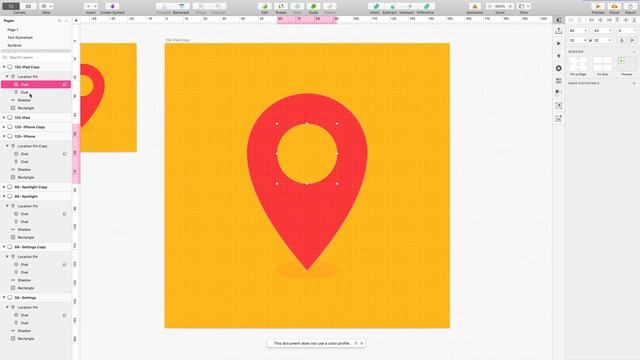
Task: Click the zoom in plus button
Action: [510, 7]
